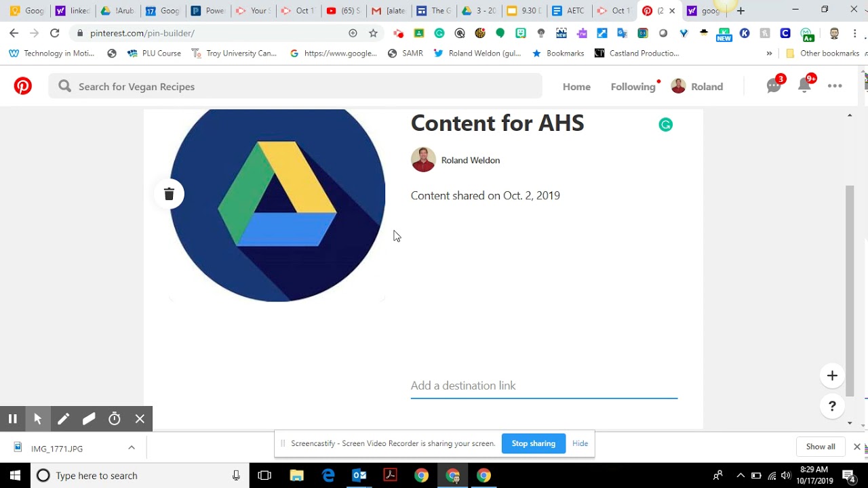Go to Pinterest Home

[x=576, y=87]
